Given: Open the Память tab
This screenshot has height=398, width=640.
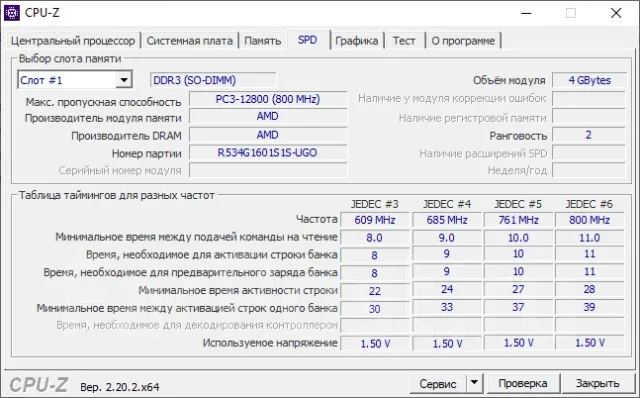Looking at the screenshot, I should [262, 41].
